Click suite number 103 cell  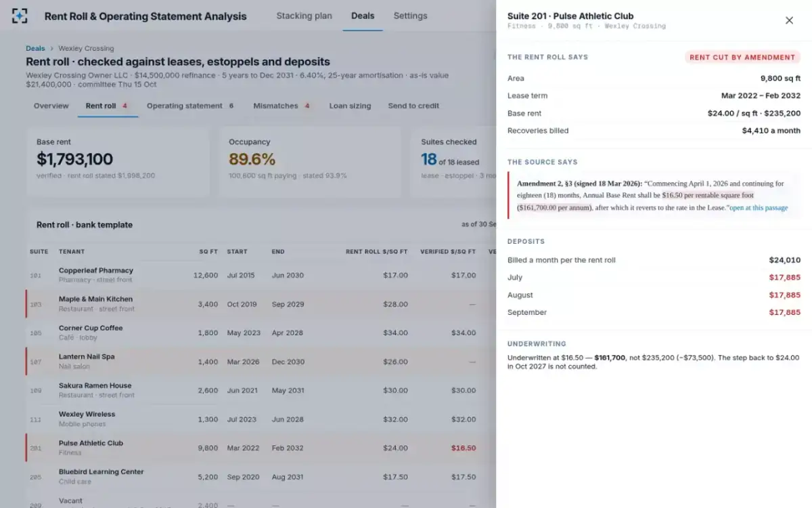click(36, 305)
